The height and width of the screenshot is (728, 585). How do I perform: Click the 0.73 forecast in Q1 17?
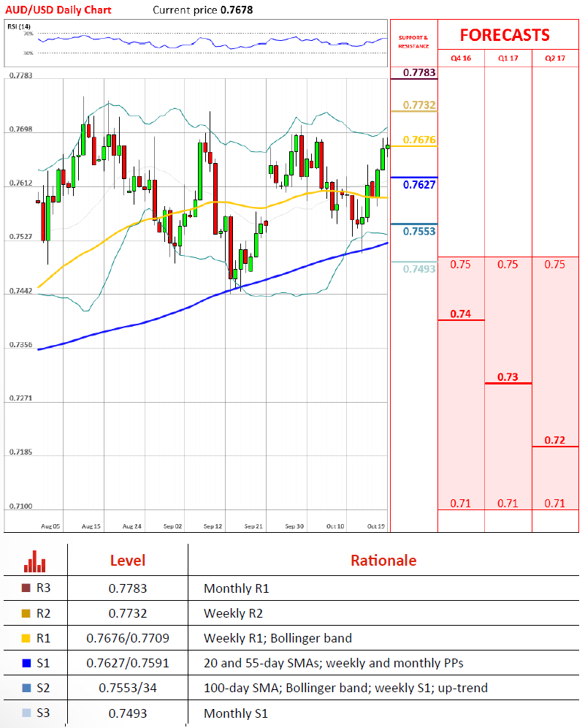tap(508, 377)
